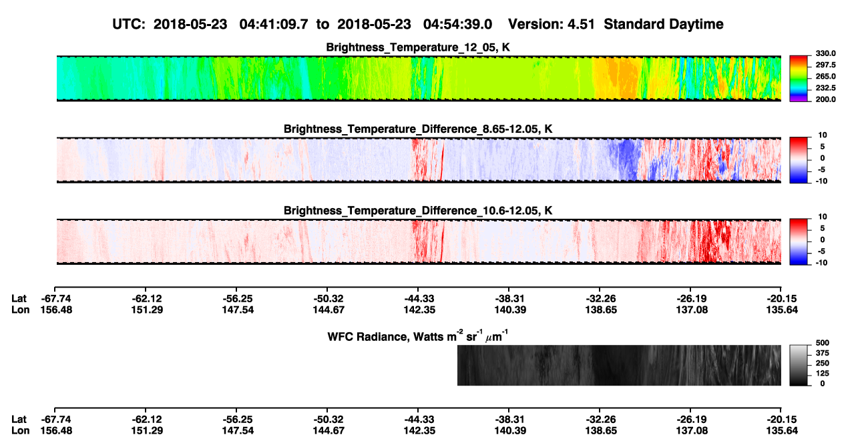This screenshot has height=445, width=868.
Task: Click the 'Lat' label on axis beneath WFC Radiance
Action: coord(19,419)
